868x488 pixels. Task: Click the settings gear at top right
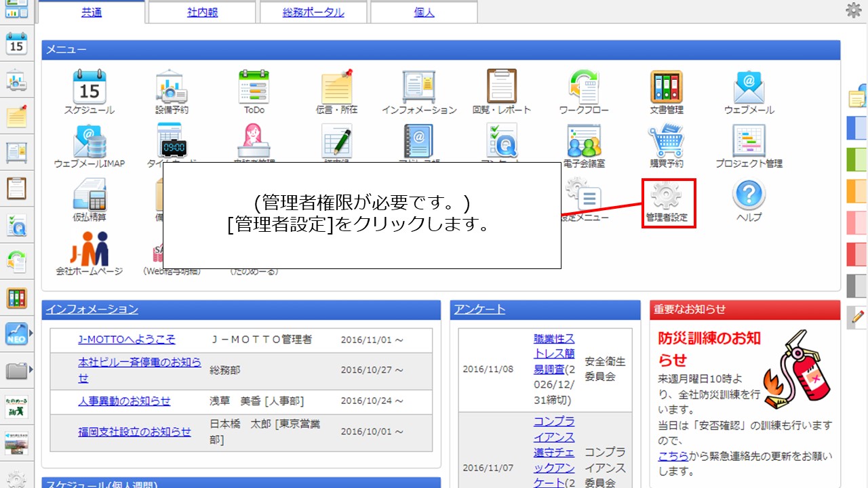point(853,10)
